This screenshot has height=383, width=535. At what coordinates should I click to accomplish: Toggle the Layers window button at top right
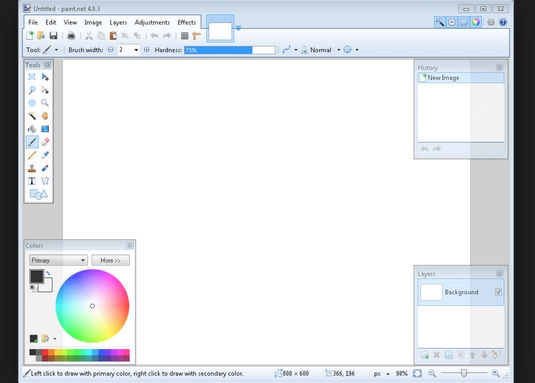[464, 22]
